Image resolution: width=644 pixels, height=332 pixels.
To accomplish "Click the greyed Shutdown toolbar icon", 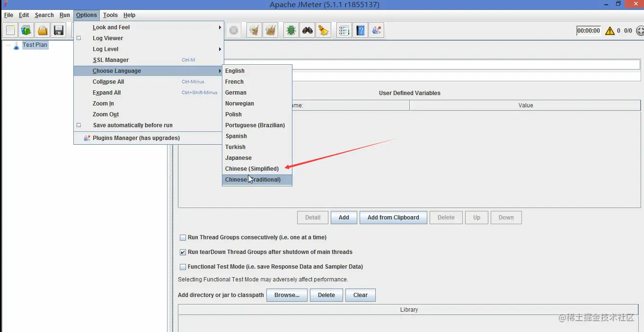I will pyautogui.click(x=233, y=31).
